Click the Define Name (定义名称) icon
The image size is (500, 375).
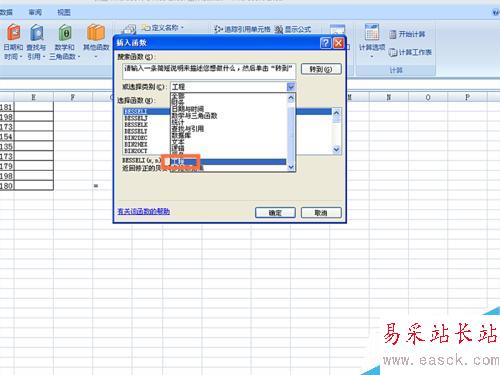(146, 27)
